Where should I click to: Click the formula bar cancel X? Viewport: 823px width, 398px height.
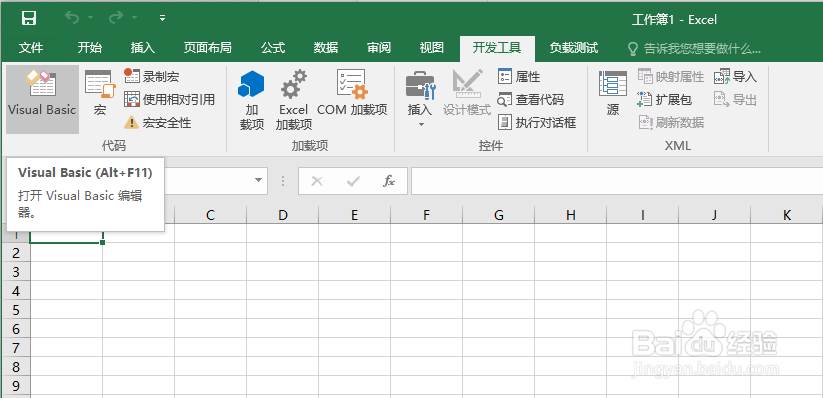pos(317,181)
